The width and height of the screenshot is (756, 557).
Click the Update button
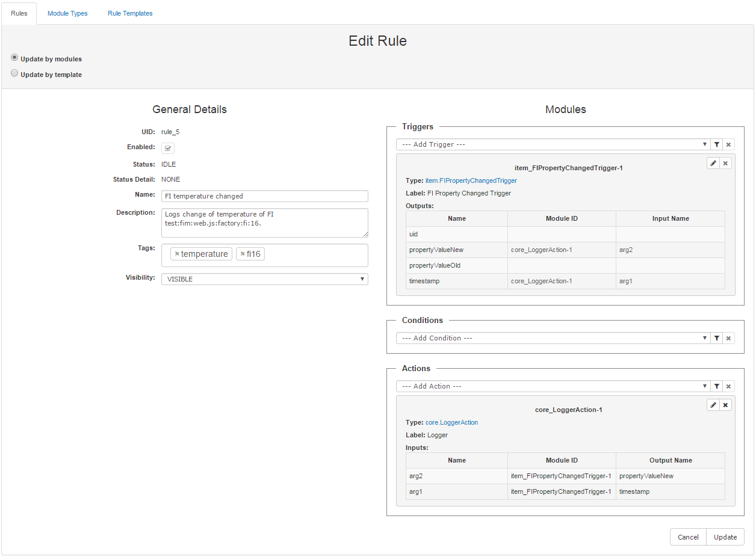[x=725, y=537]
